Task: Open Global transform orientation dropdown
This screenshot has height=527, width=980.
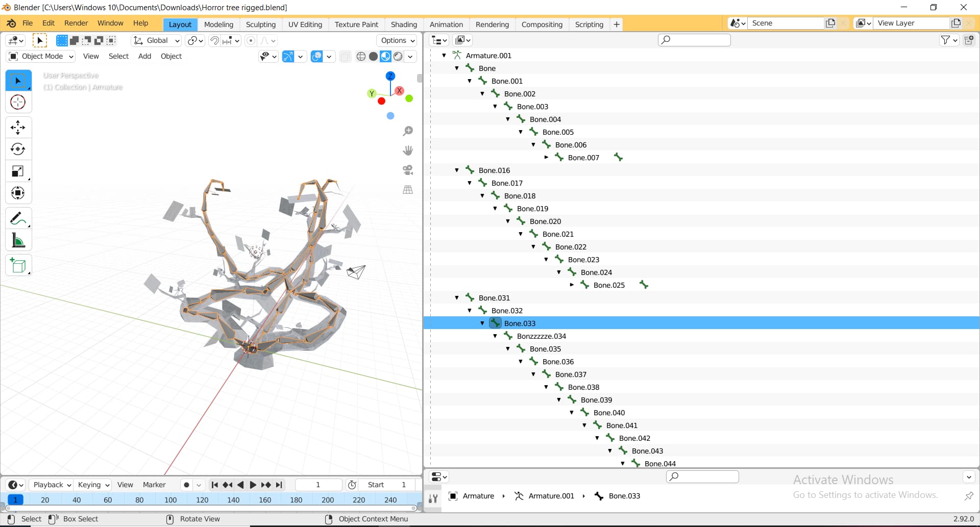Action: (x=156, y=40)
